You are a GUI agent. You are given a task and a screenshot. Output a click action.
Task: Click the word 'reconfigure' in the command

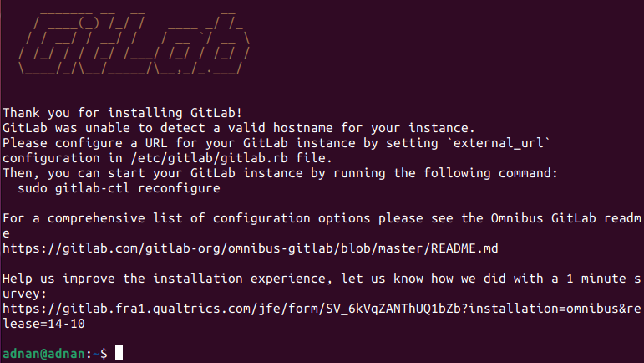[x=179, y=188]
